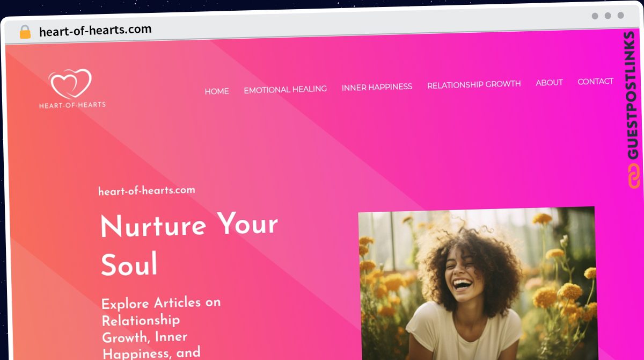Click the vertical GUESTPOSTLINKS watermark text
The height and width of the screenshot is (360, 644).
[x=633, y=95]
